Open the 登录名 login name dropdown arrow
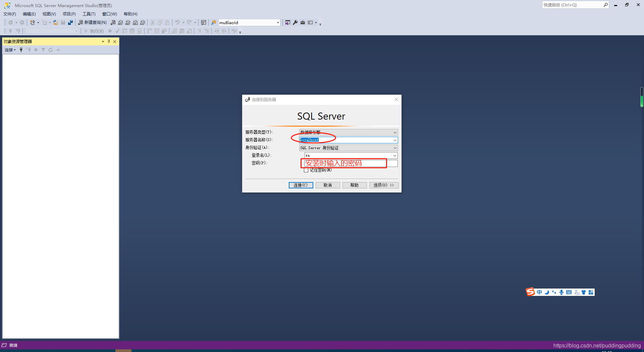 (395, 156)
